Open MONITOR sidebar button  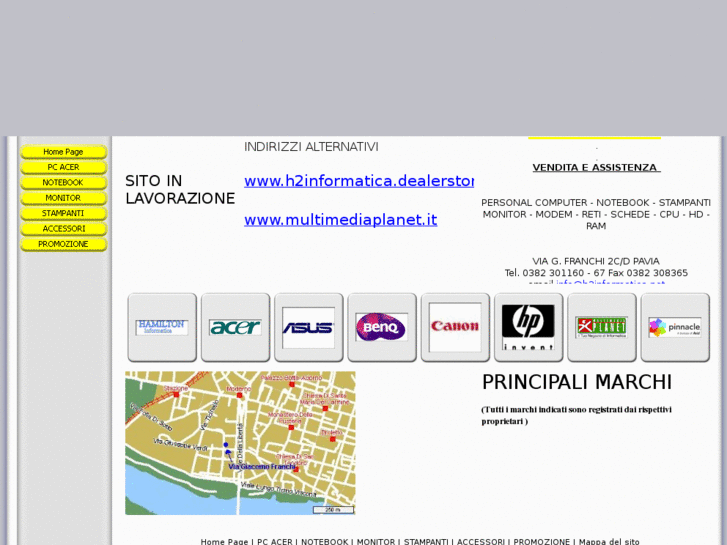(64, 198)
